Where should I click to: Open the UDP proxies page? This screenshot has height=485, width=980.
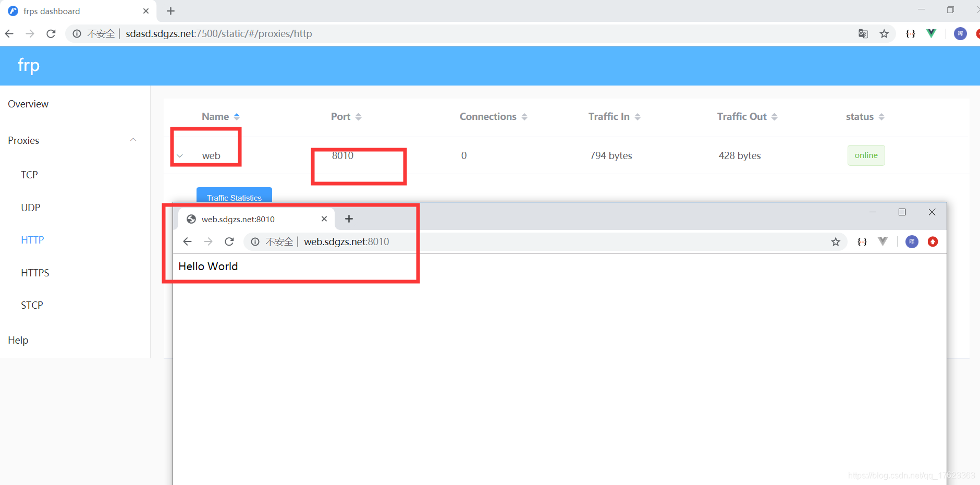(75, 208)
